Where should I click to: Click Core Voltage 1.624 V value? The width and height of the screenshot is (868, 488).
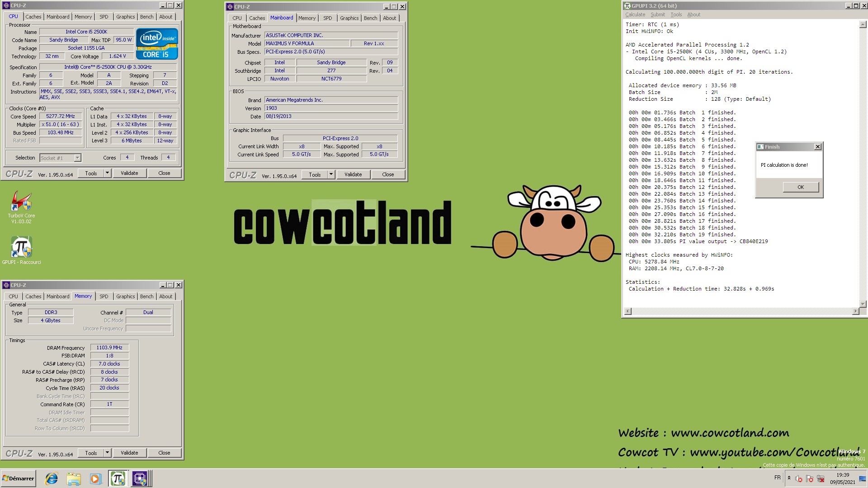tap(118, 56)
